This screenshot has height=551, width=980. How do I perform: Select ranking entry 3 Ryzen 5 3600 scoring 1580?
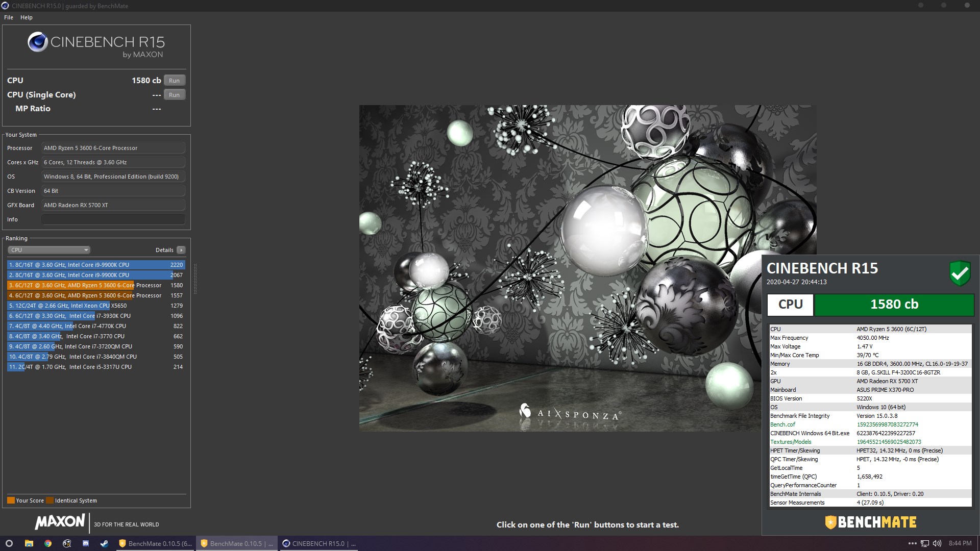tap(96, 285)
